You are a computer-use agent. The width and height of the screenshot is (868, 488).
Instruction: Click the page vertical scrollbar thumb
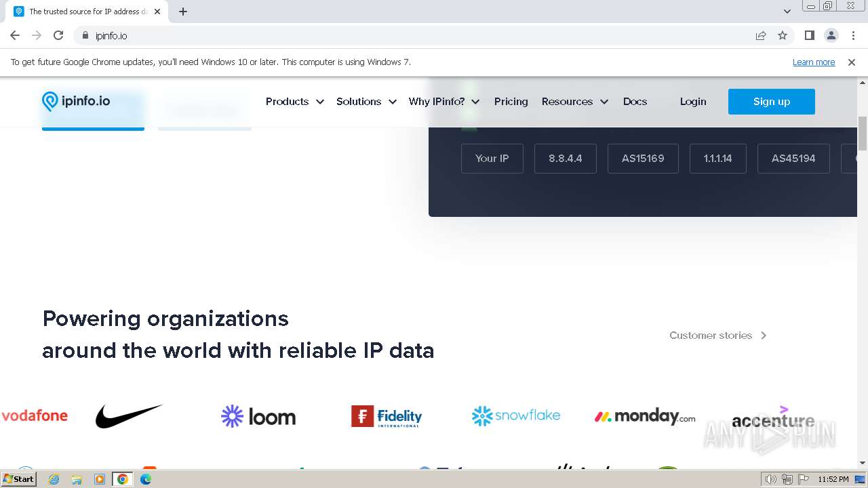863,134
